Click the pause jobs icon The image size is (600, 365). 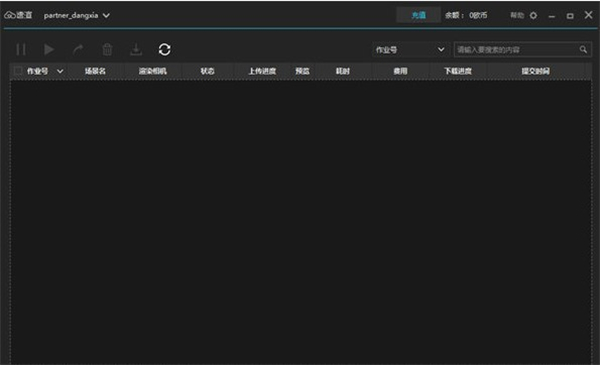pyautogui.click(x=21, y=50)
